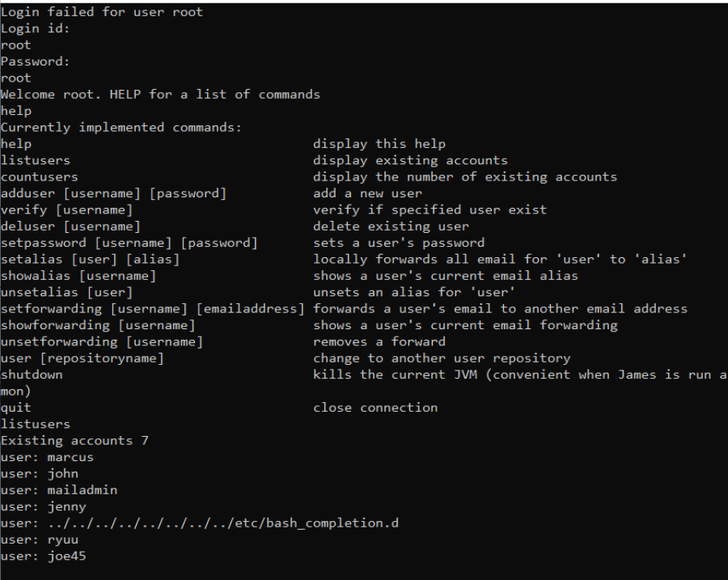
Task: Select the 'listusers' command in help list
Action: 36,160
